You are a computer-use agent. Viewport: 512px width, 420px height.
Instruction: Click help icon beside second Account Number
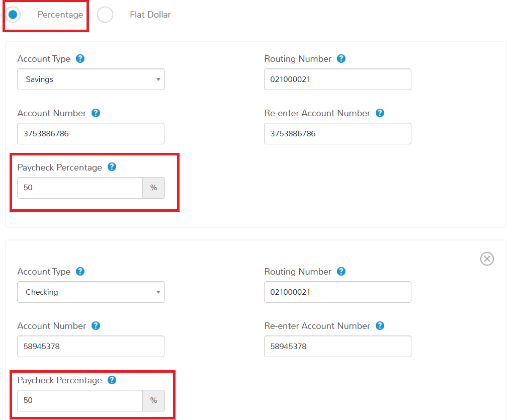96,326
